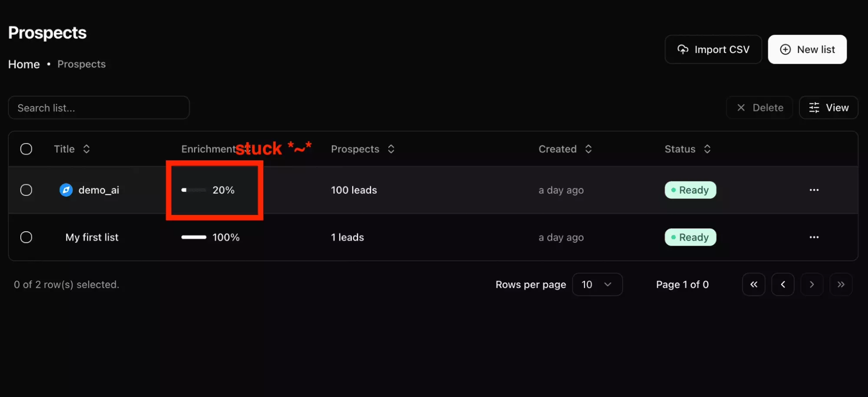
Task: Open the Rows per page dropdown
Action: point(597,285)
